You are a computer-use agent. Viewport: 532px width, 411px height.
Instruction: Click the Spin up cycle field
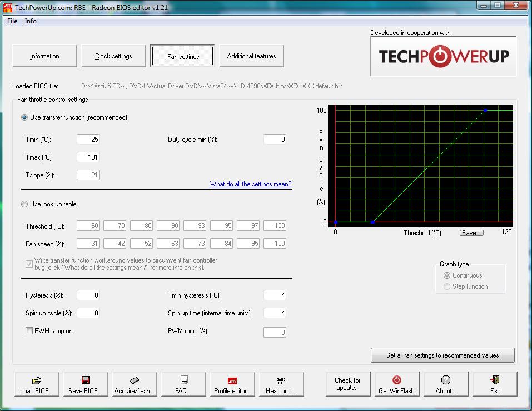[x=88, y=313]
